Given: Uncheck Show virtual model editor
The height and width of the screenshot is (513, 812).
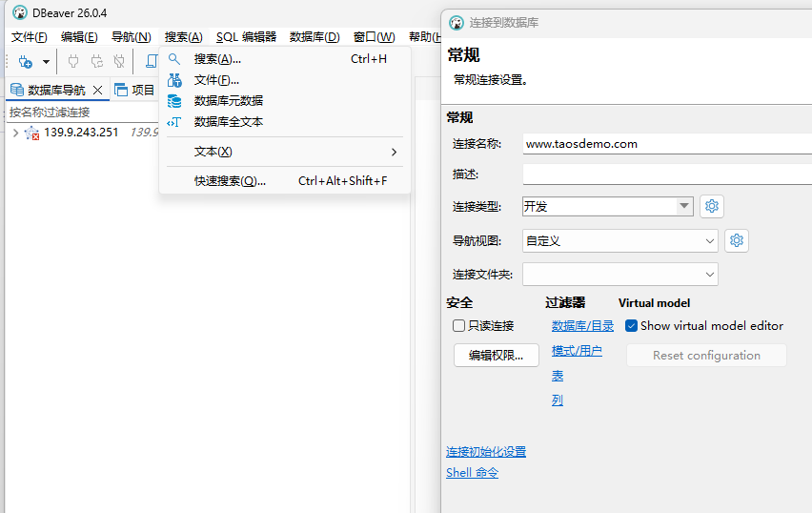Looking at the screenshot, I should point(631,325).
